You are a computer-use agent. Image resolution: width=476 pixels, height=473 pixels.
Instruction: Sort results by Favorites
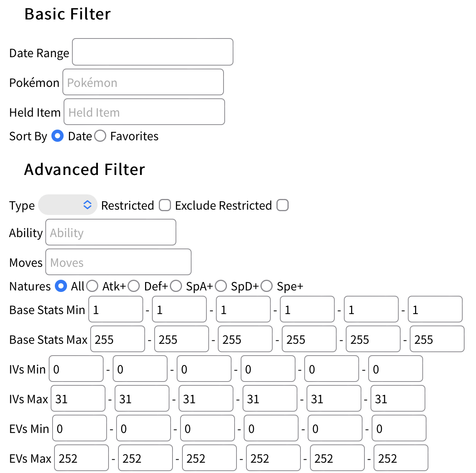pos(100,136)
